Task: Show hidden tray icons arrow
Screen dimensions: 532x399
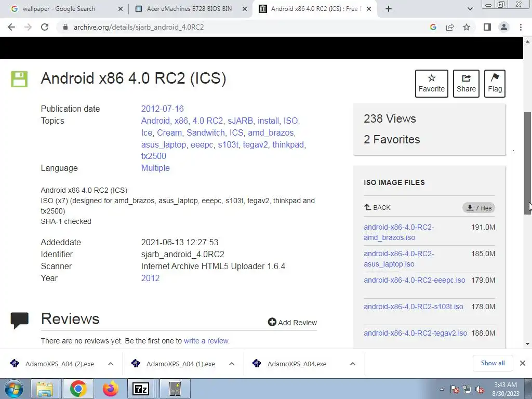Action: [x=442, y=389]
